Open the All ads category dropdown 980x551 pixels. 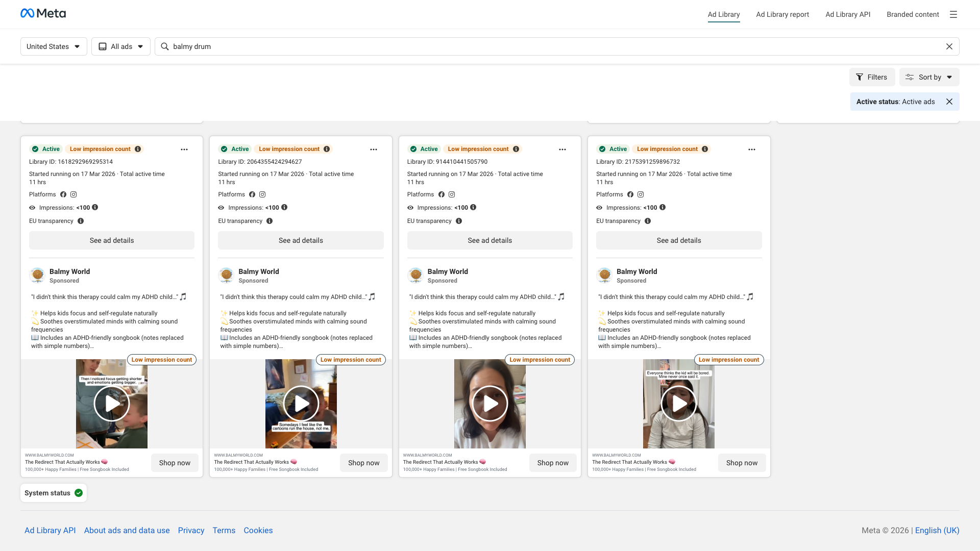pos(121,46)
